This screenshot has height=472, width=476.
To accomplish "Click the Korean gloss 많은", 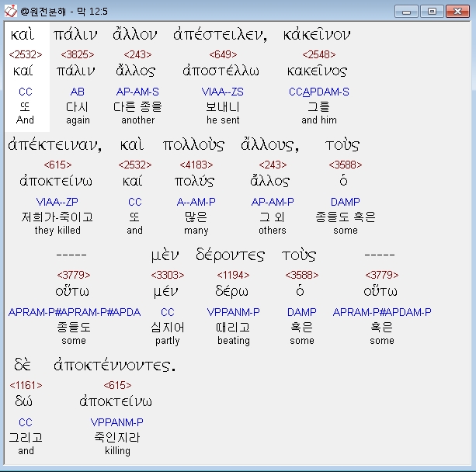I will click(x=196, y=217).
